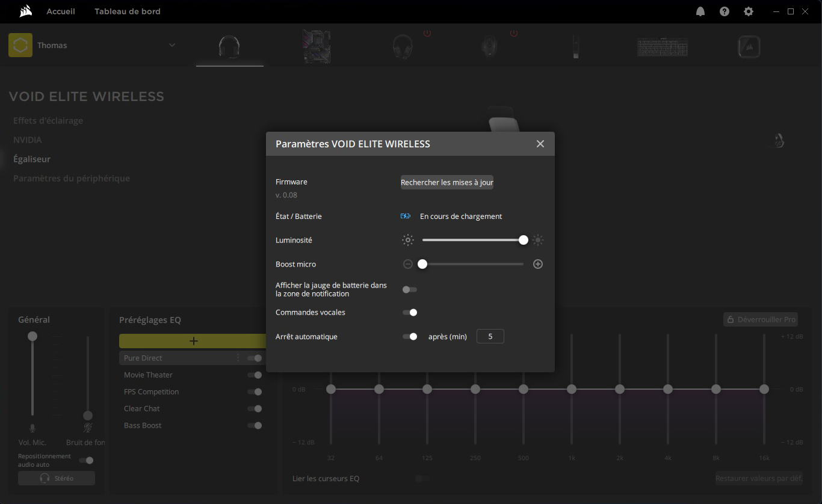Image resolution: width=822 pixels, height=504 pixels.
Task: Select the motherboard device icon
Action: point(317,46)
